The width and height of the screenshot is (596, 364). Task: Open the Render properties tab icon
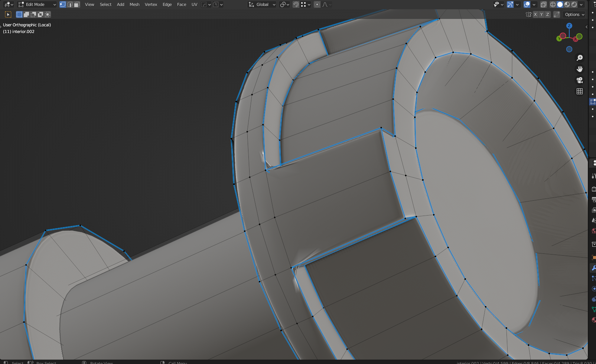pos(593,189)
